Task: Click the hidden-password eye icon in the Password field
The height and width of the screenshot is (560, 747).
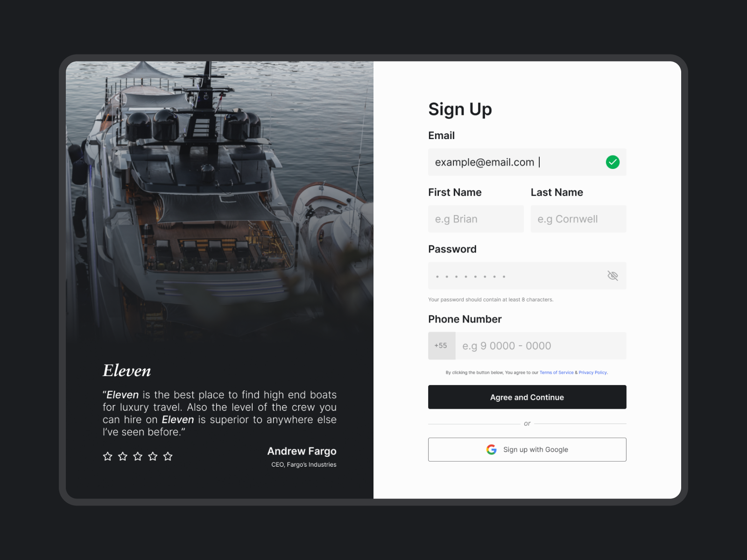Action: coord(613,276)
